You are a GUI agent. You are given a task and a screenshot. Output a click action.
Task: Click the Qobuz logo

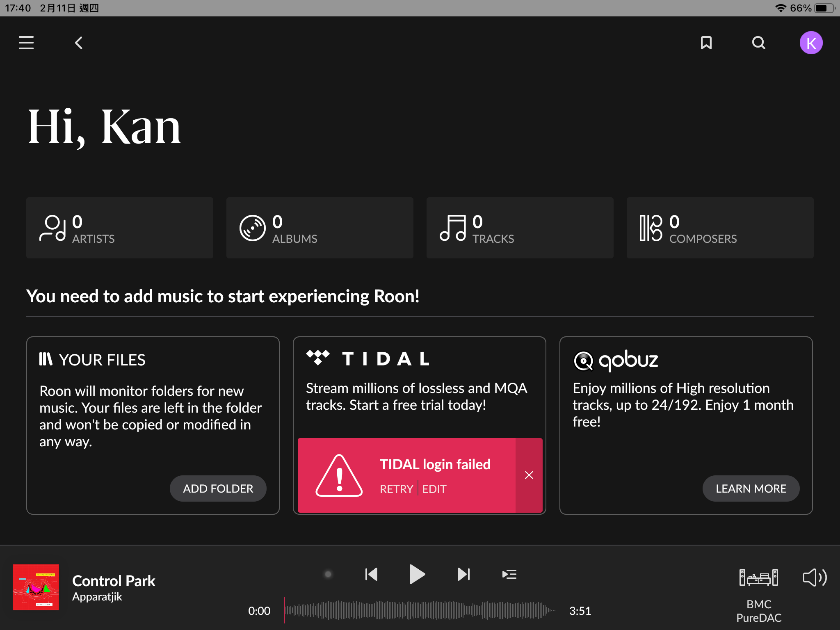615,360
